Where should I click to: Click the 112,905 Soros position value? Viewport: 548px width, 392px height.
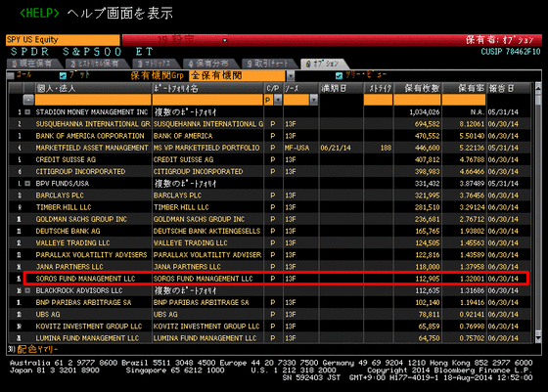(427, 279)
